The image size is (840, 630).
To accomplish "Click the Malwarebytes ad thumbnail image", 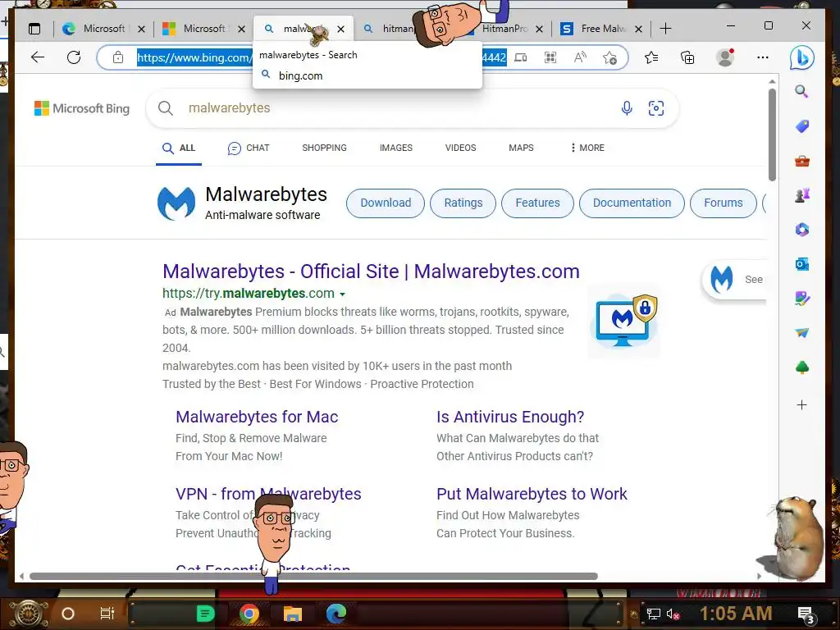I will point(624,321).
